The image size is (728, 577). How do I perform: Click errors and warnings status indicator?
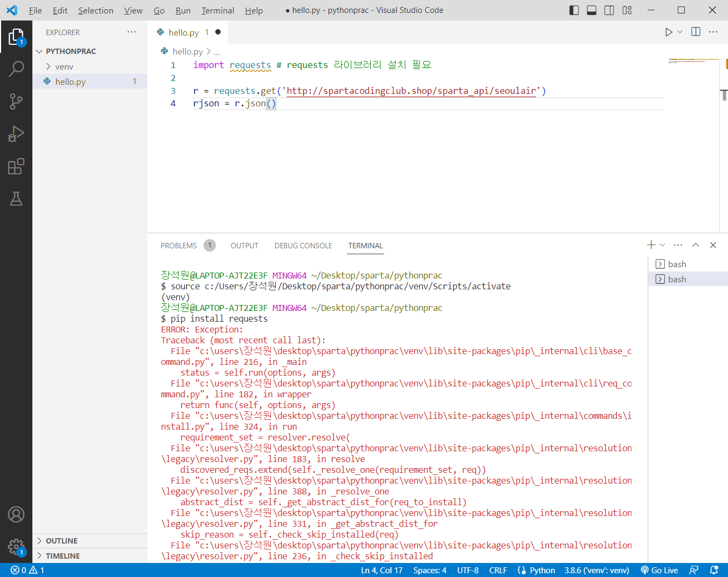point(28,570)
